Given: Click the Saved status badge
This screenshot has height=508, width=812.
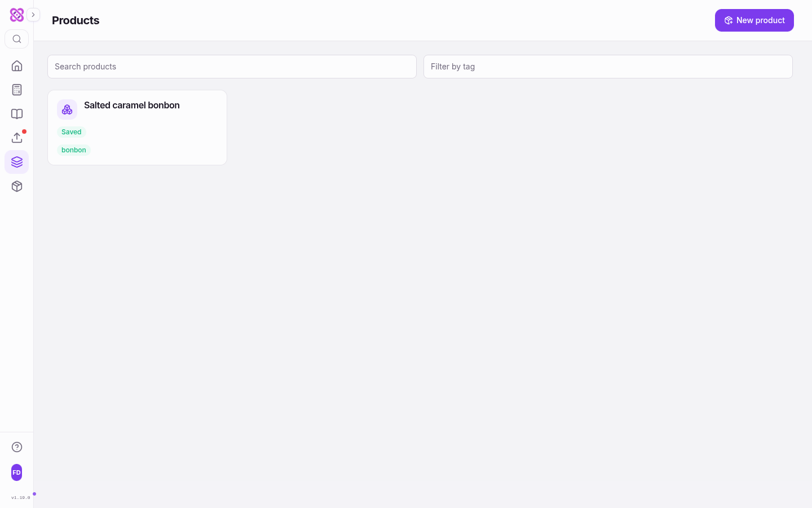Looking at the screenshot, I should click(72, 132).
